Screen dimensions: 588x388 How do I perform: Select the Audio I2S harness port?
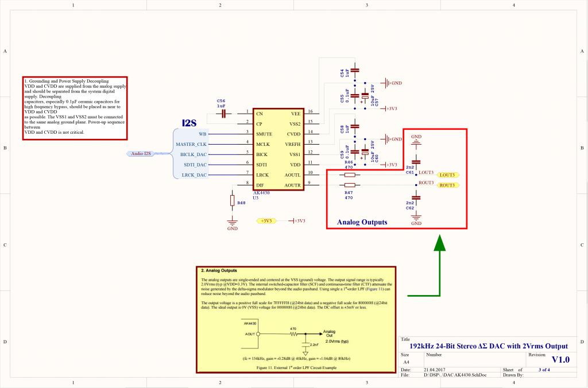click(x=141, y=153)
